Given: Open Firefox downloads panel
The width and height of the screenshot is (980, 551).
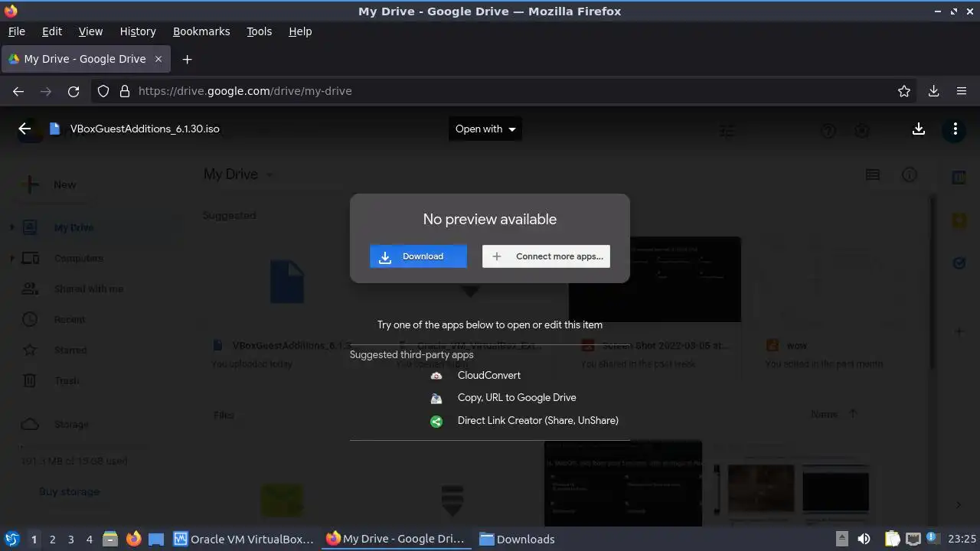Looking at the screenshot, I should click(x=933, y=91).
